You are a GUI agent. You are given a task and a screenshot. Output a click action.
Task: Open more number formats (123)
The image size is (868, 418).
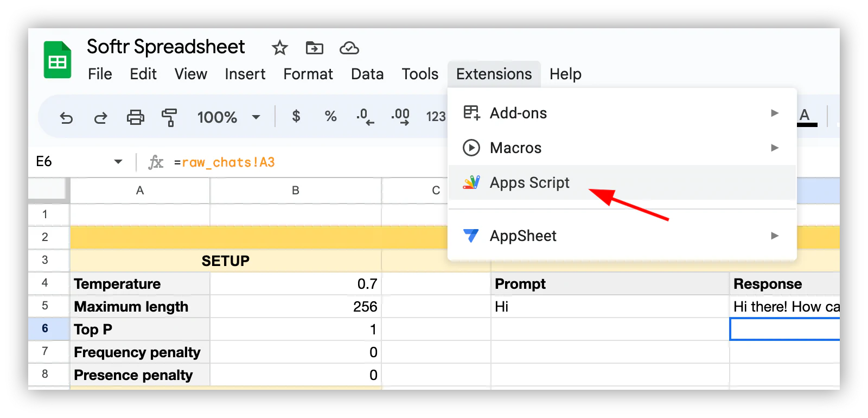436,117
